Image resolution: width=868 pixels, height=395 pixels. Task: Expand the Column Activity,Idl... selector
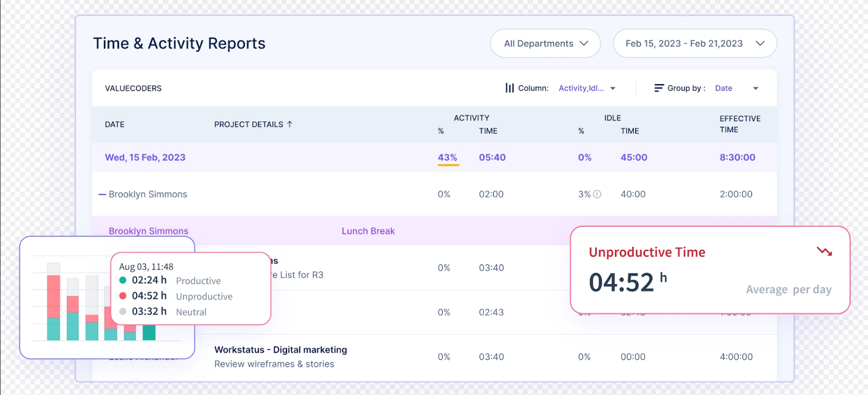(587, 88)
